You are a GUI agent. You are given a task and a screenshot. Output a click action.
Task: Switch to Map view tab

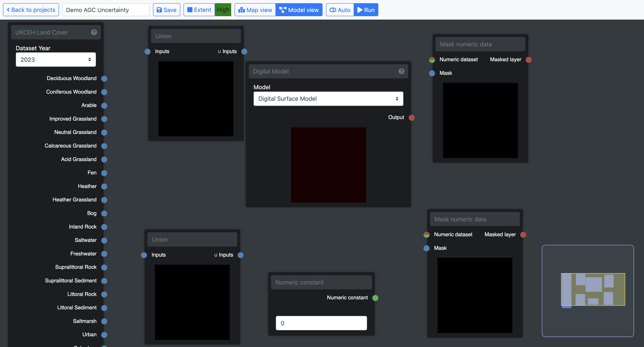[x=255, y=10]
